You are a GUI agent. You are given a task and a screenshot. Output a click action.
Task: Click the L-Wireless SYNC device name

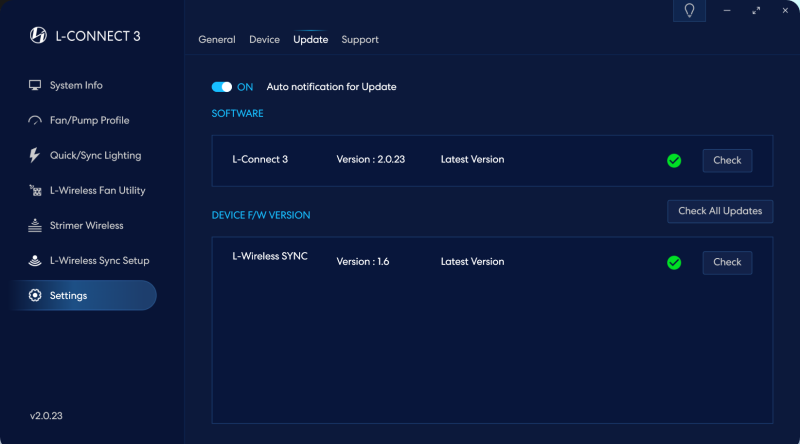[270, 257]
